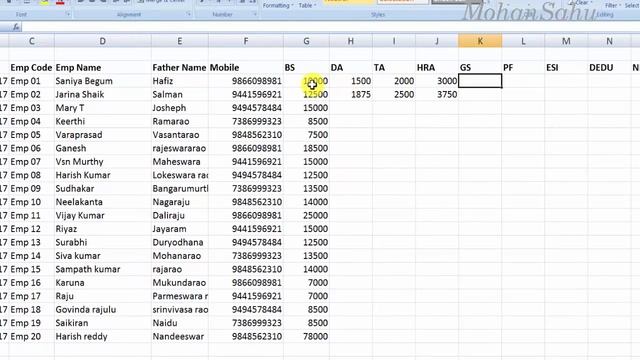Select the cell containing 'Jarina Shaik'

(102, 94)
